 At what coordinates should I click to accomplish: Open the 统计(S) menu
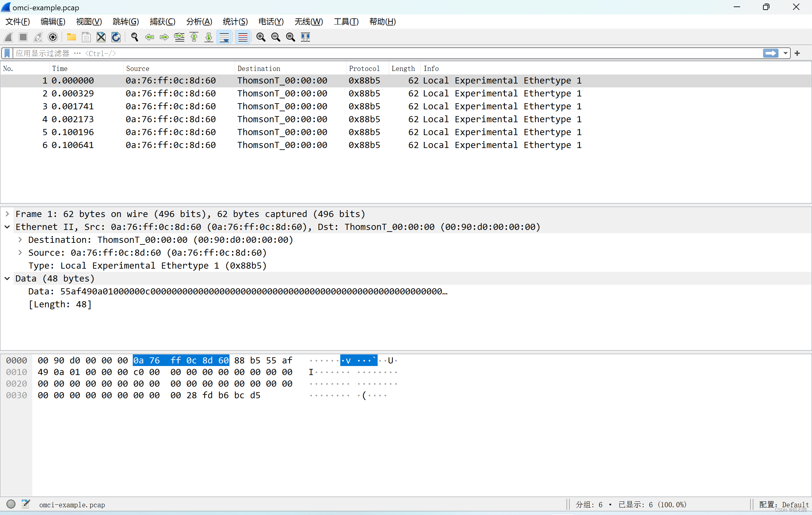pyautogui.click(x=235, y=22)
